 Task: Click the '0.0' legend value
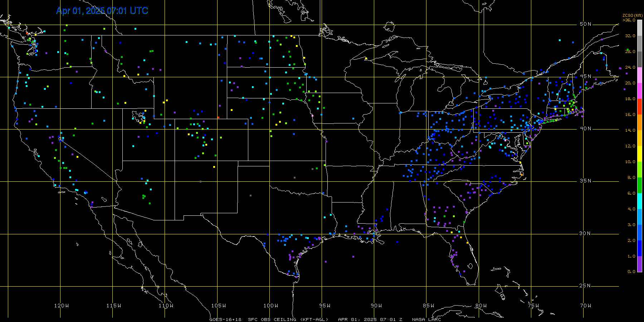[631, 272]
